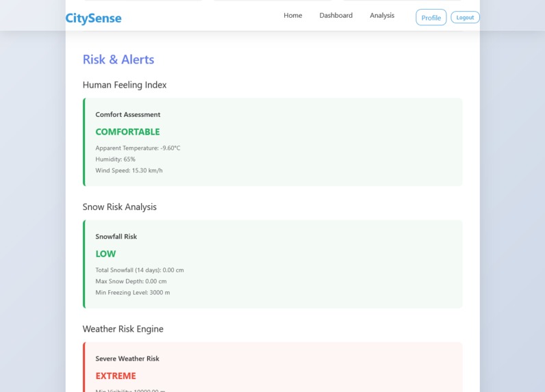The width and height of the screenshot is (545, 392).
Task: Open the Profile button
Action: point(431,17)
